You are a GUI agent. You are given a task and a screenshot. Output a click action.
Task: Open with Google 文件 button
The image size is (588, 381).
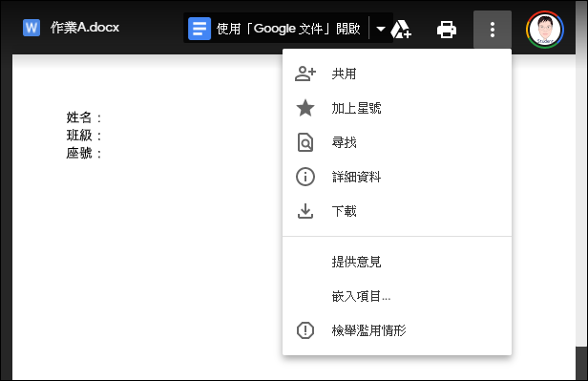pos(276,29)
